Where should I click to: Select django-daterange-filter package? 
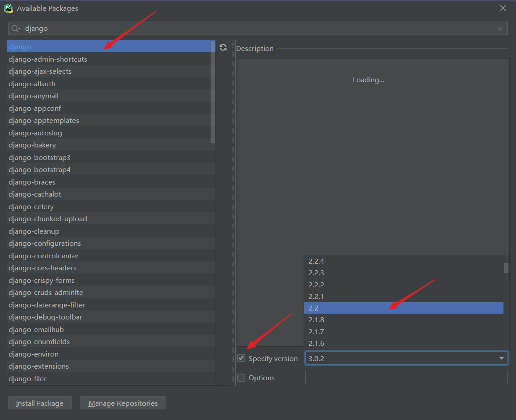pos(111,305)
